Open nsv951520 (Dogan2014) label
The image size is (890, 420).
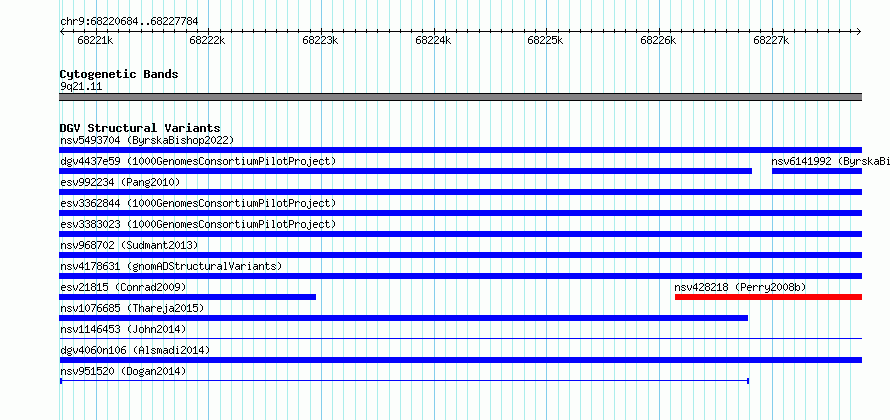click(123, 371)
